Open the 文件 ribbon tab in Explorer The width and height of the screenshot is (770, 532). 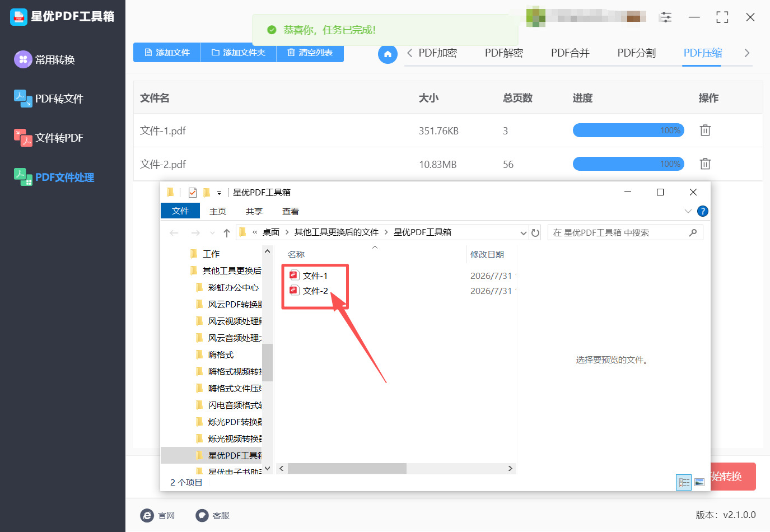coord(180,211)
